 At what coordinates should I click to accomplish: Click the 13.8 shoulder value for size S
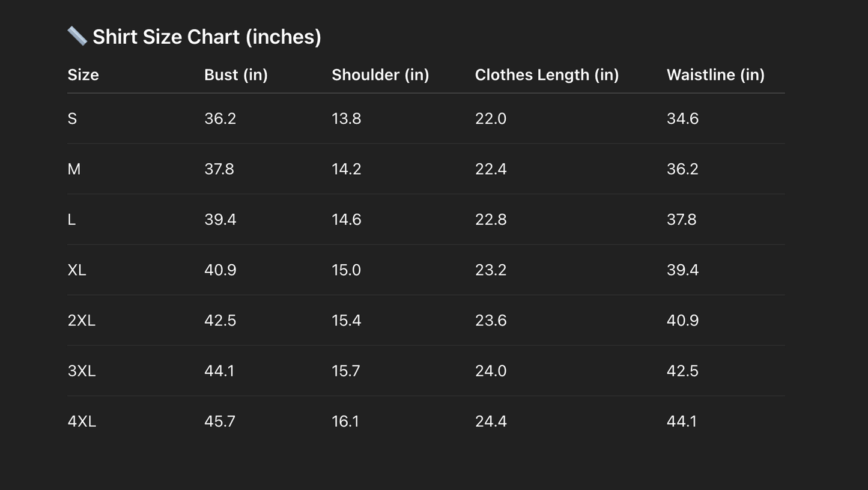click(x=346, y=119)
